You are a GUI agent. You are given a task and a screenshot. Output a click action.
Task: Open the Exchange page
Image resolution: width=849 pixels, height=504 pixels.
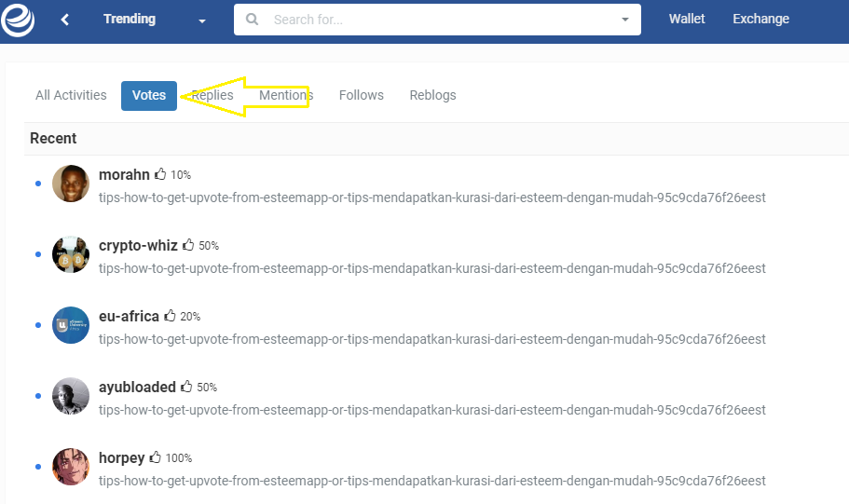coord(760,19)
